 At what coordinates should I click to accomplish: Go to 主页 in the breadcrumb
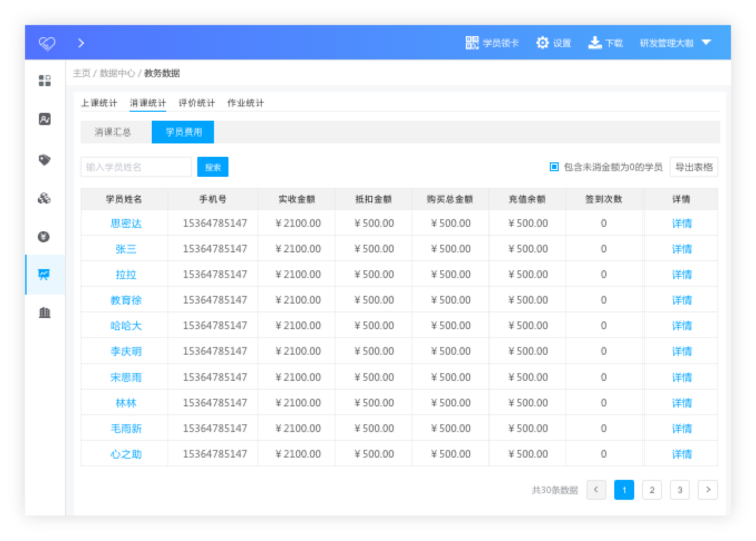point(82,73)
